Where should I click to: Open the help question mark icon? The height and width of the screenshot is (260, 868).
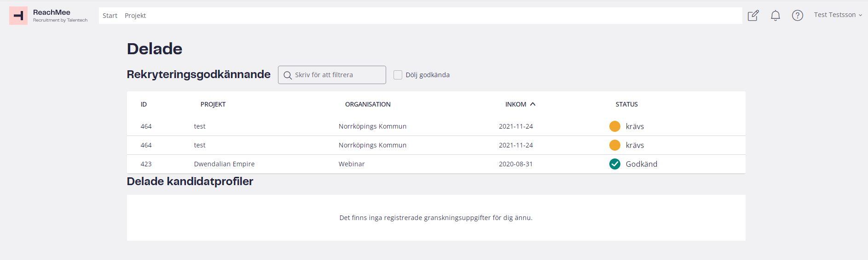(x=798, y=16)
